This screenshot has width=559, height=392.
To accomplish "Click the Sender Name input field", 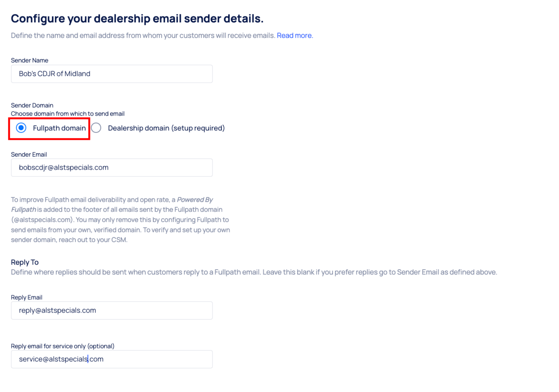I will click(x=112, y=74).
